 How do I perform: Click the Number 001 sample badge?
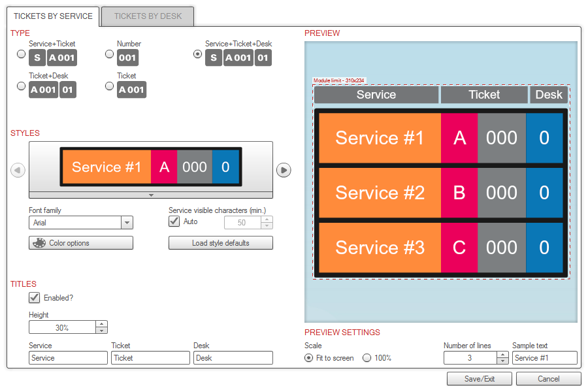127,57
